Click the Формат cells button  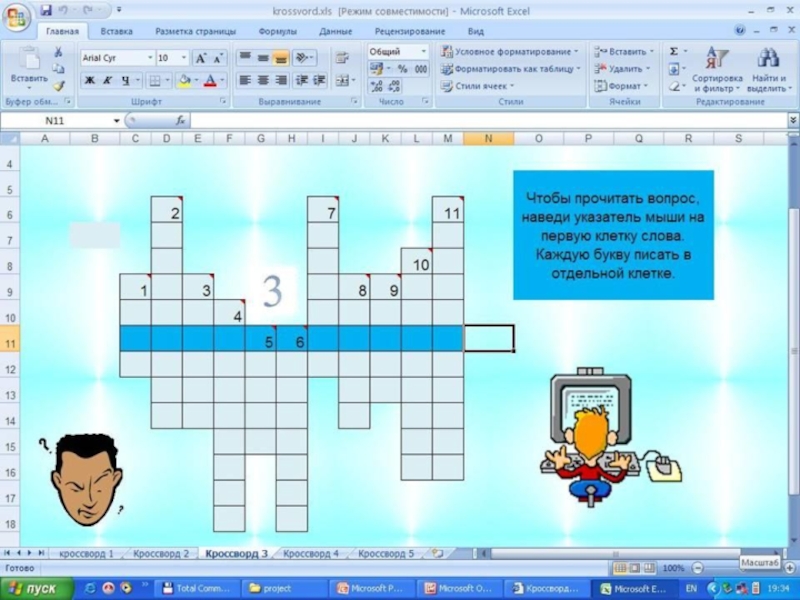tap(621, 86)
